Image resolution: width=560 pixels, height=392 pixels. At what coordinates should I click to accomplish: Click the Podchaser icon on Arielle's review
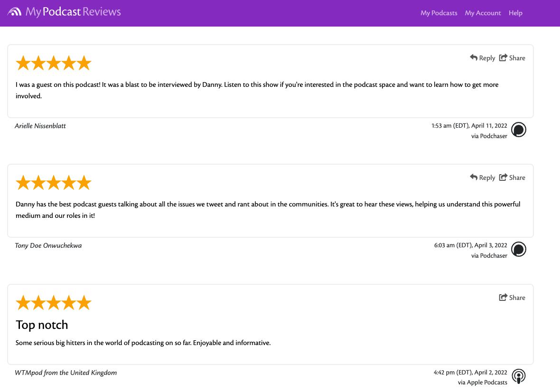[x=519, y=130]
